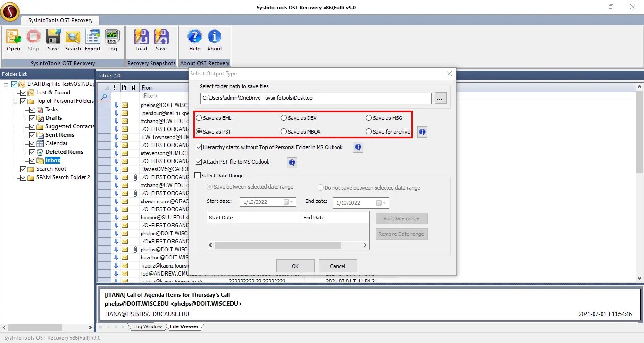Screen dimensions: 644x343
Task: Switch to Log Window tab
Action: pos(147,326)
